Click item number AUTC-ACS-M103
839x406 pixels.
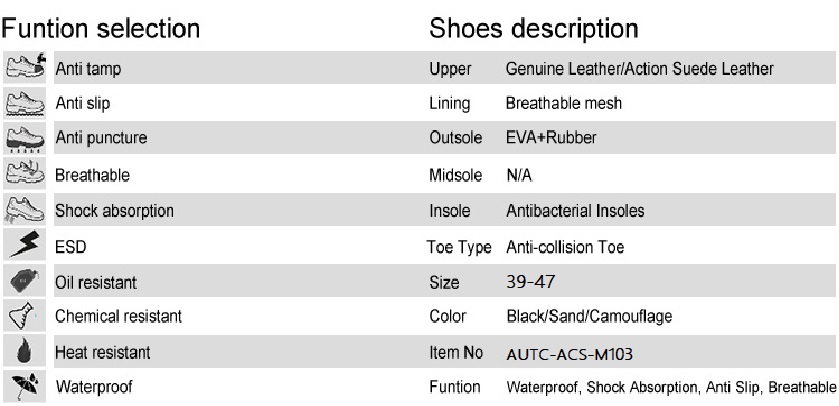[569, 354]
